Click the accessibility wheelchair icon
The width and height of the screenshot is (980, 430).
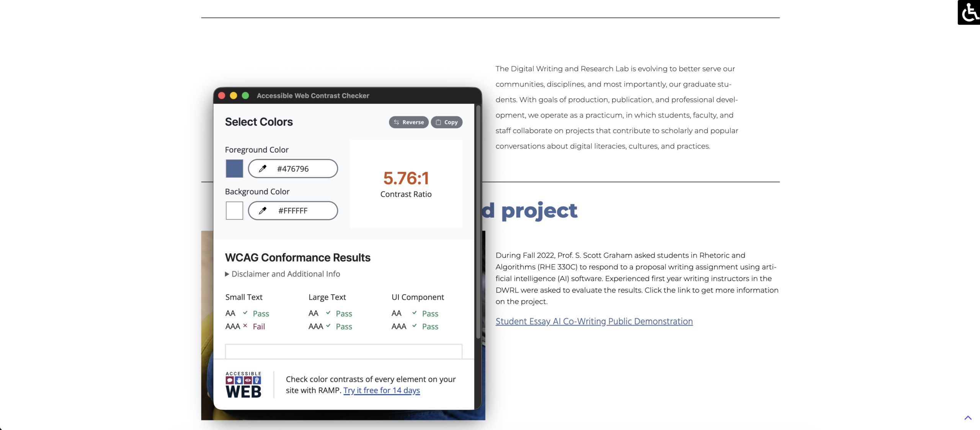pos(969,12)
